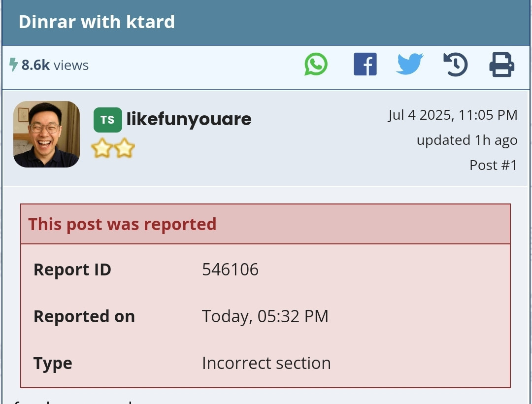Screen dimensions: 532x404
Task: Click the 'updated 1h ago' text
Action: [x=467, y=140]
